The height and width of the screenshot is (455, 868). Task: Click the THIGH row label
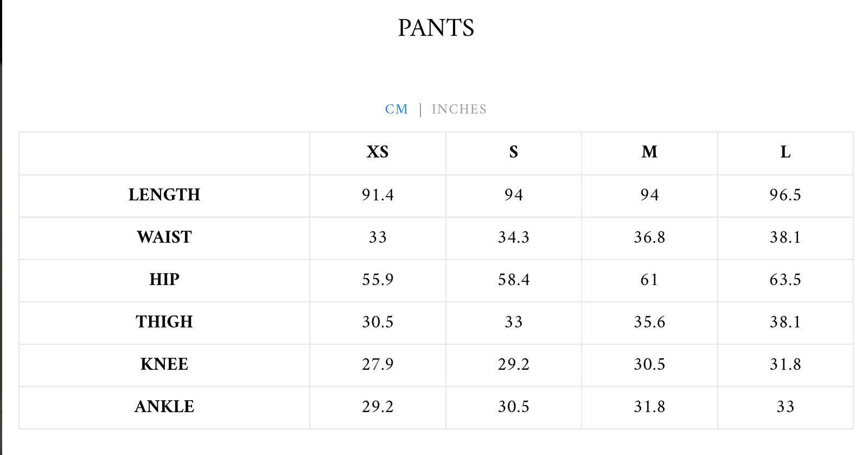(x=164, y=321)
